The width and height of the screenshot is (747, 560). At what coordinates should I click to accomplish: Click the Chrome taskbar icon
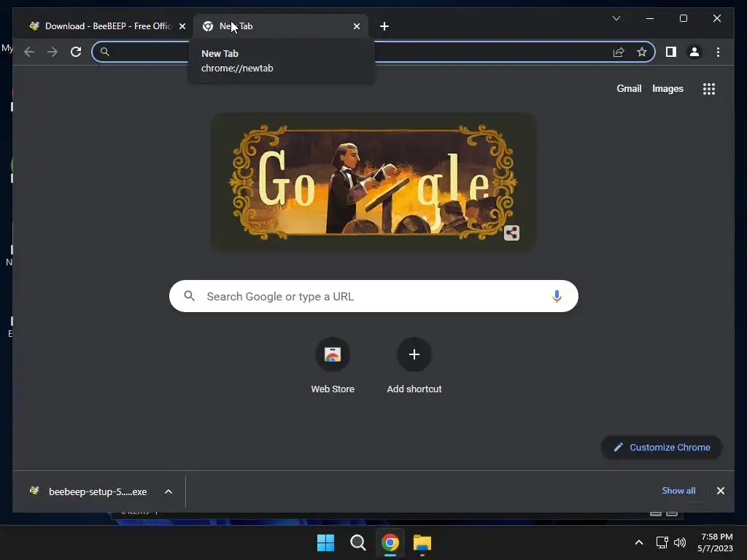[x=390, y=542]
